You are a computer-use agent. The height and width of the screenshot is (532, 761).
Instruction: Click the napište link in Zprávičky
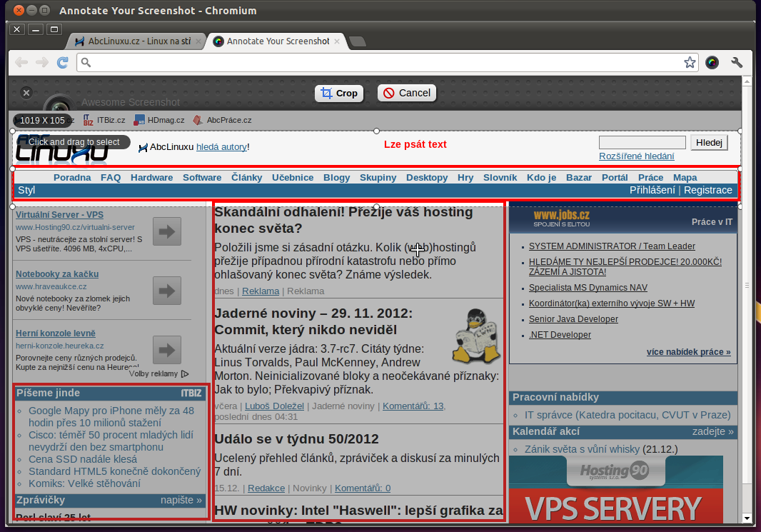point(181,500)
